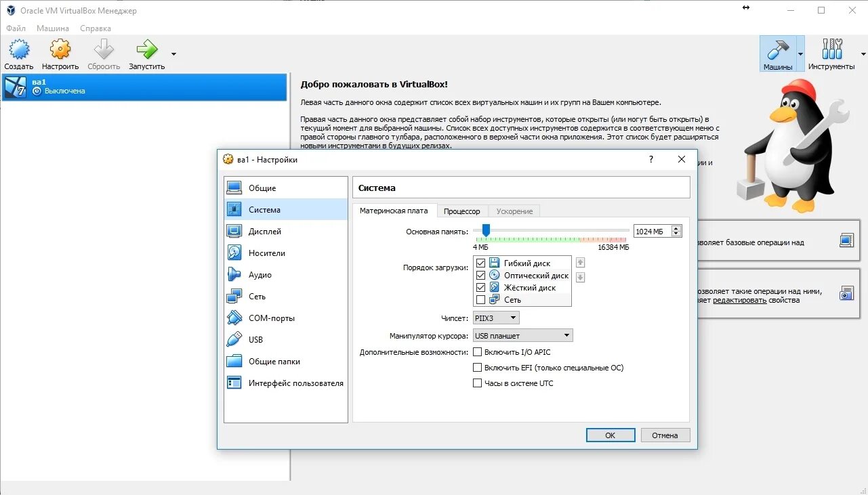Open the Манипулятор курсора dropdown
868x495 pixels.
(522, 335)
